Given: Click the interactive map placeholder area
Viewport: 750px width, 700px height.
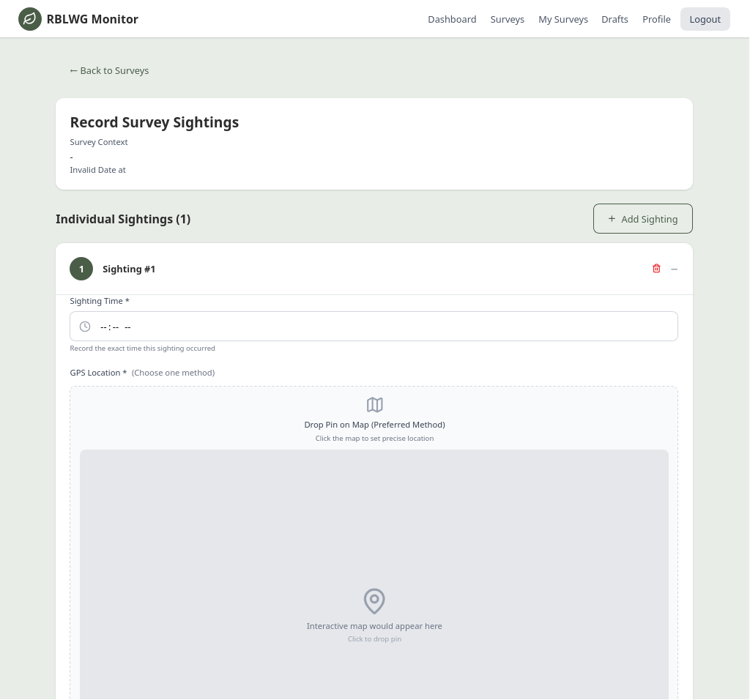Looking at the screenshot, I should 374,574.
